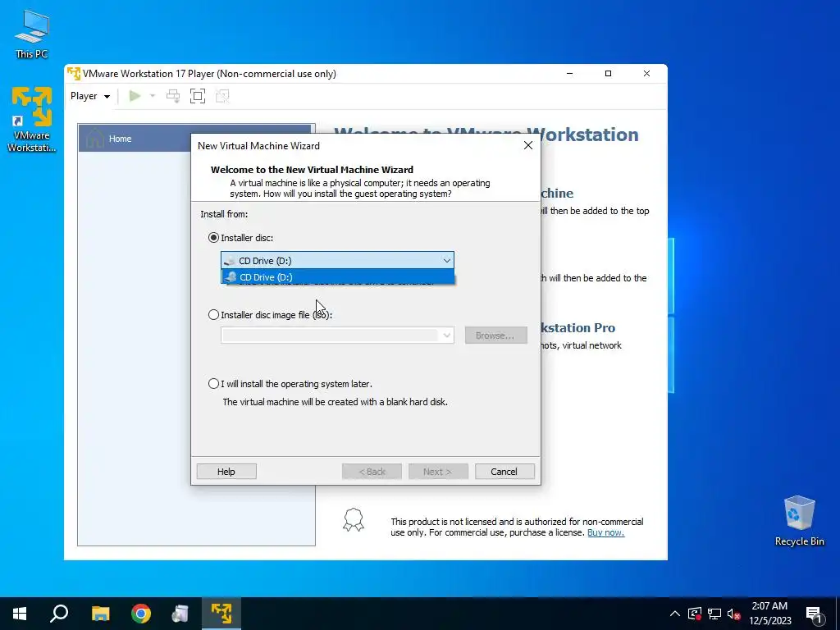
Task: Click the Next > button
Action: point(438,472)
